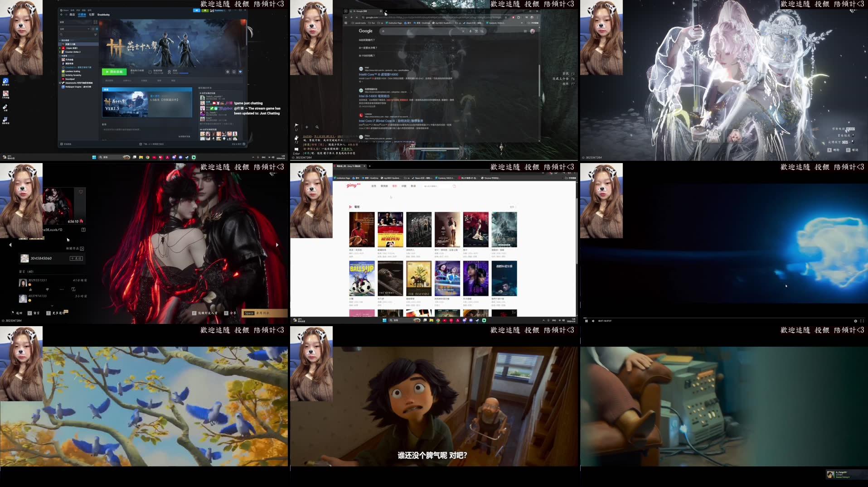
Task: Open Steam library filter options icon
Action: 95,34
